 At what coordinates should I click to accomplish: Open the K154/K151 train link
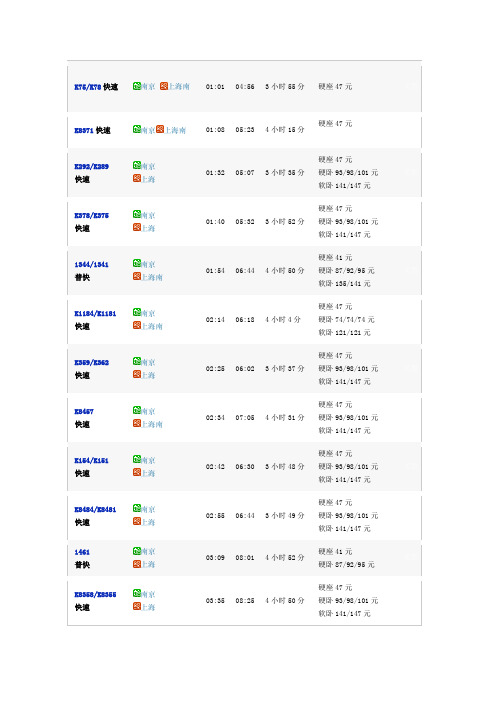tap(91, 460)
